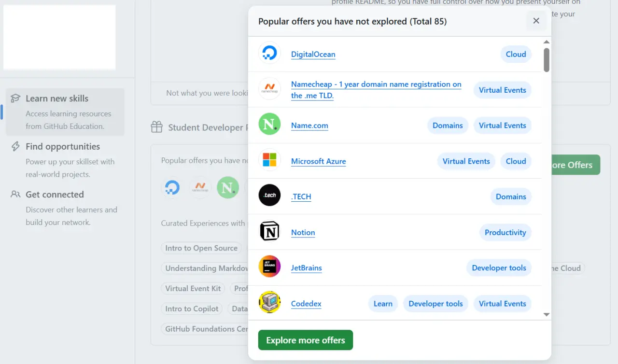Image resolution: width=618 pixels, height=364 pixels.
Task: Click the dialog title 'Popular offers you have not explored (Total 85)'
Action: click(x=352, y=21)
